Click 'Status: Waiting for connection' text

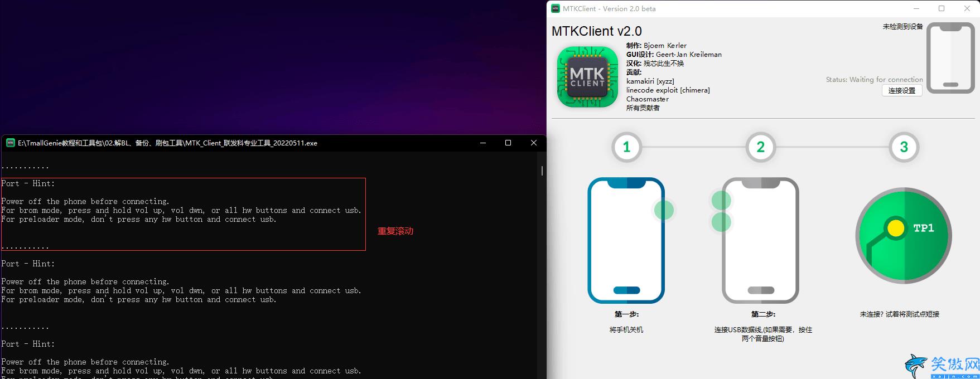coord(875,80)
